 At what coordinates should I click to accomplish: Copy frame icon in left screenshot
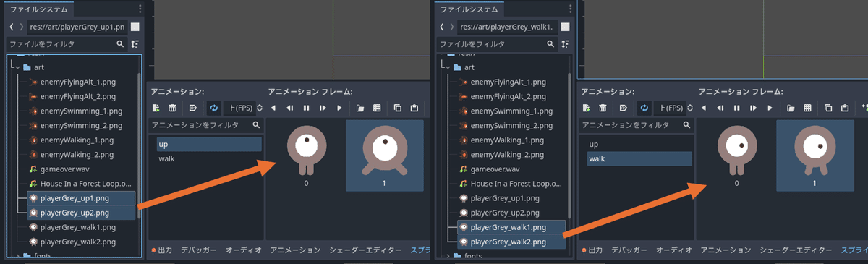click(398, 108)
